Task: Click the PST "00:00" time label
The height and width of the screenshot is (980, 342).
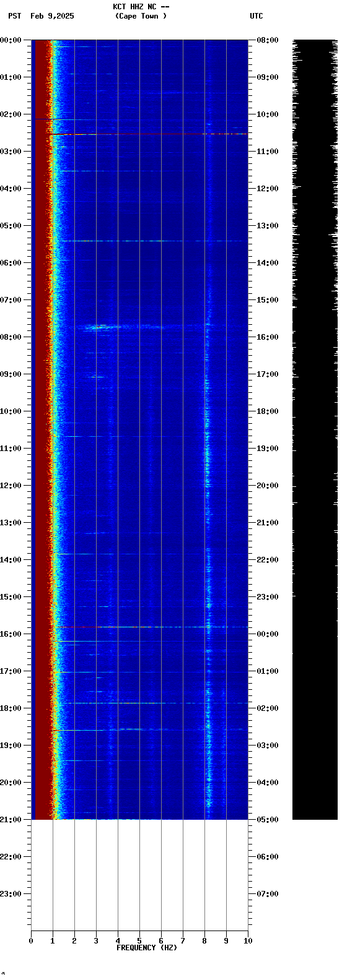Action: coord(11,40)
